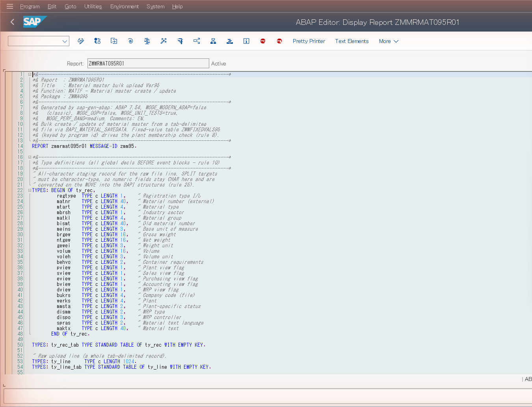Screen dimensions: 532x407
Task: Click the Help information icon in toolbar
Action: [x=246, y=41]
